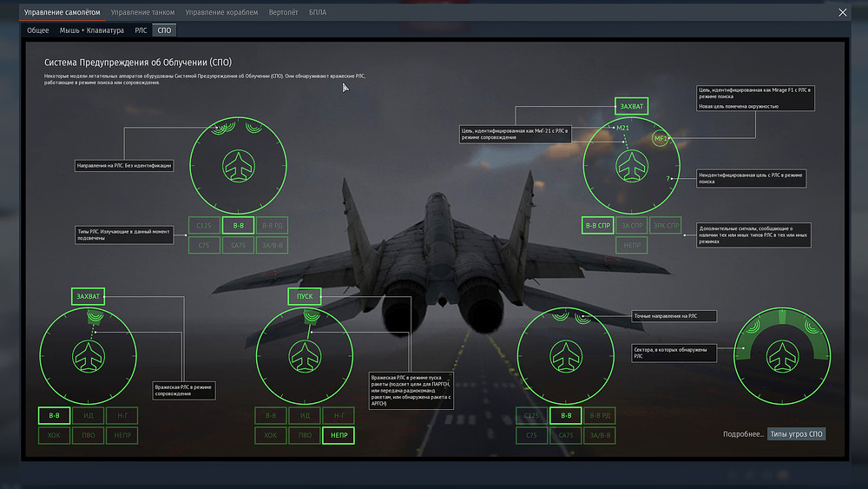The image size is (868, 489).
Task: Click the dimmed ЗРК СПР indicator
Action: click(667, 226)
